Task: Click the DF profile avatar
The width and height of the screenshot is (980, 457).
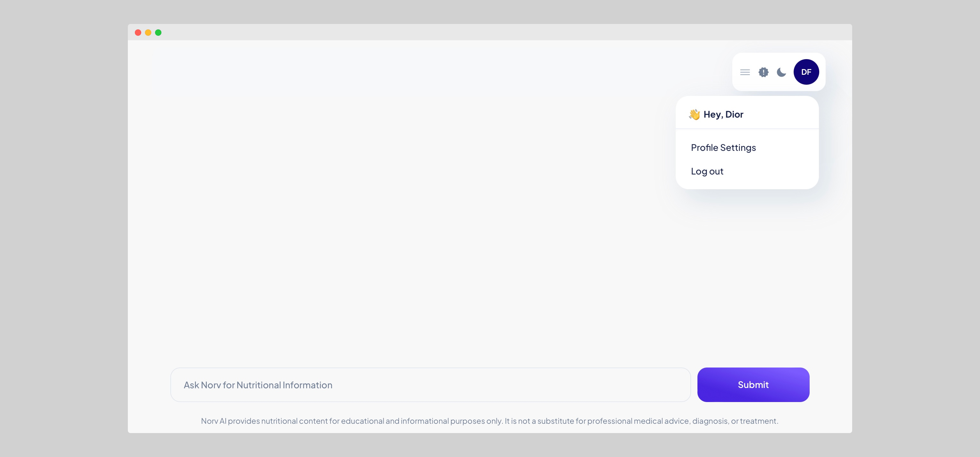Action: coord(806,72)
